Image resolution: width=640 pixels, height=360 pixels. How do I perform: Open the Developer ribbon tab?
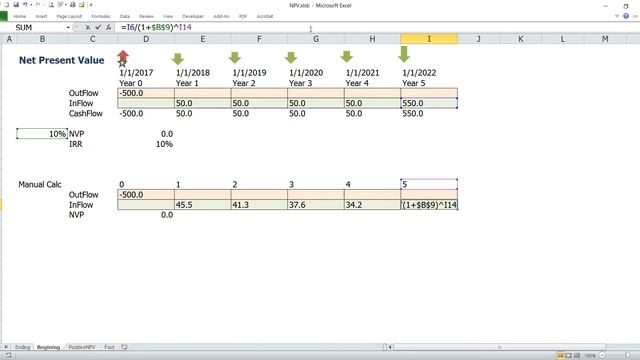tap(193, 16)
